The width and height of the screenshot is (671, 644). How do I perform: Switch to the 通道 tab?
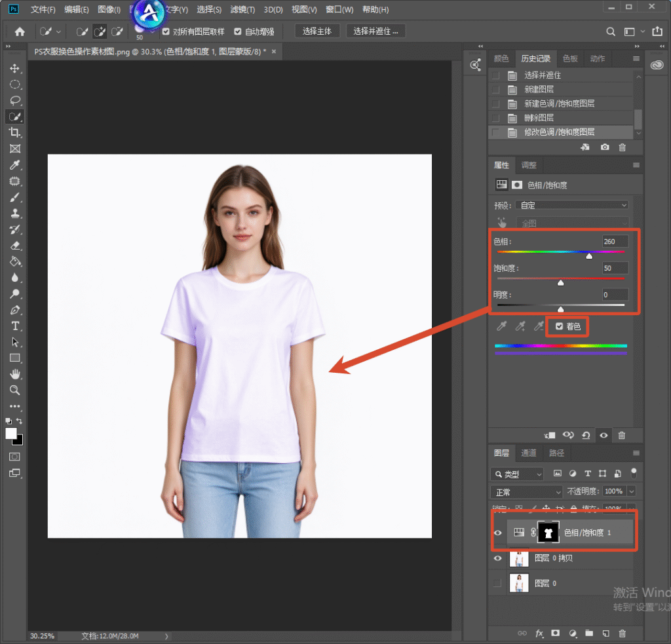[529, 453]
